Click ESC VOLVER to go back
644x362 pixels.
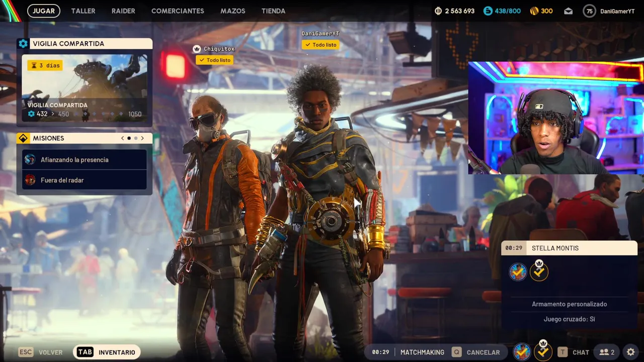[41, 352]
